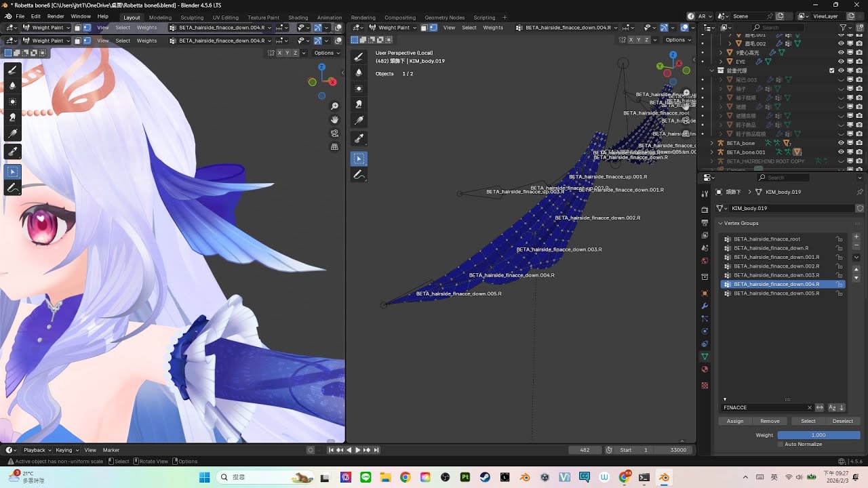
Task: Remove vertex group with minus button
Action: pos(856,245)
